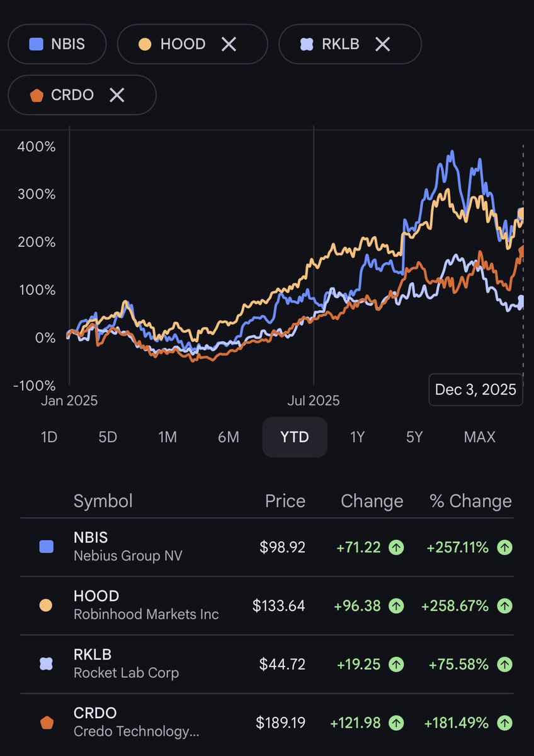
Task: Switch chart range to 6M
Action: point(229,437)
